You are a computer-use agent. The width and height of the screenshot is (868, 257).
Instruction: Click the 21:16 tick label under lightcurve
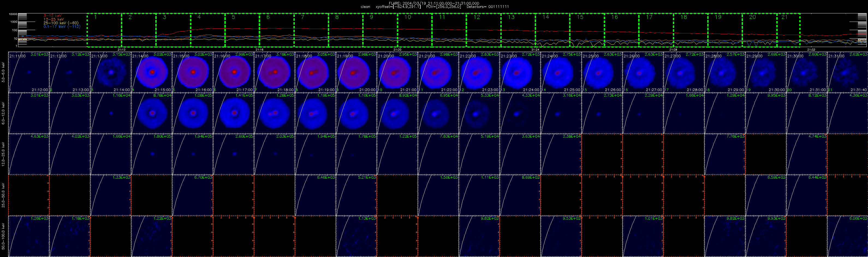pos(260,50)
